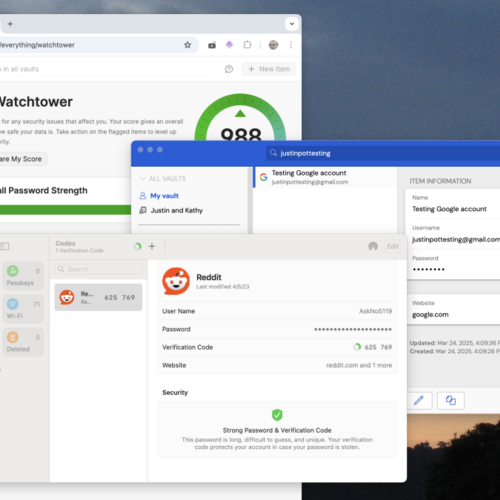Open the browser profile avatar
The width and height of the screenshot is (500, 500).
pyautogui.click(x=273, y=45)
